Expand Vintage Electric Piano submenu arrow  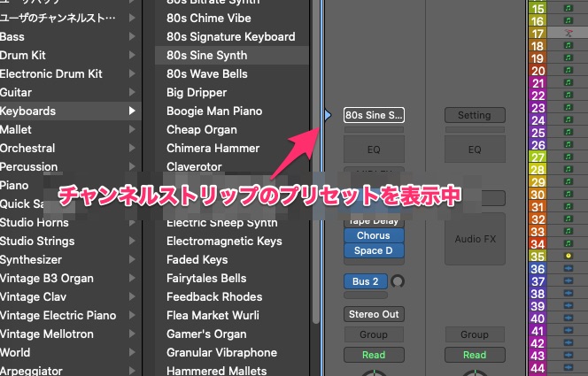[x=132, y=315]
